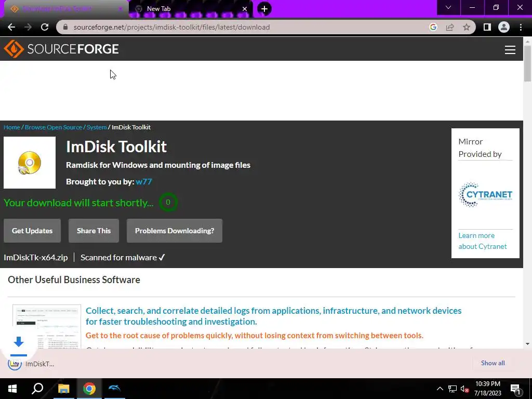Viewport: 532px width, 399px height.
Task: Show hidden system tray icons
Action: 440,389
